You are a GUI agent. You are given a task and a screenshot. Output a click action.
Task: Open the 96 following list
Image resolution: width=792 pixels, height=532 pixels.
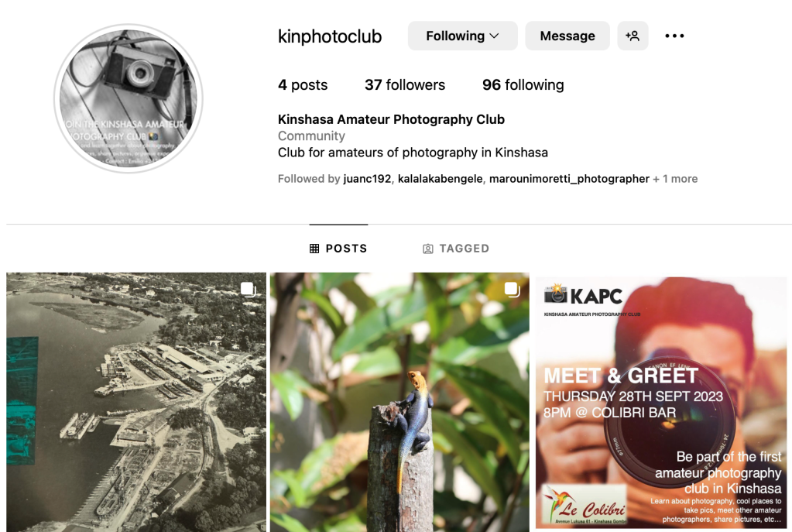[x=523, y=85]
